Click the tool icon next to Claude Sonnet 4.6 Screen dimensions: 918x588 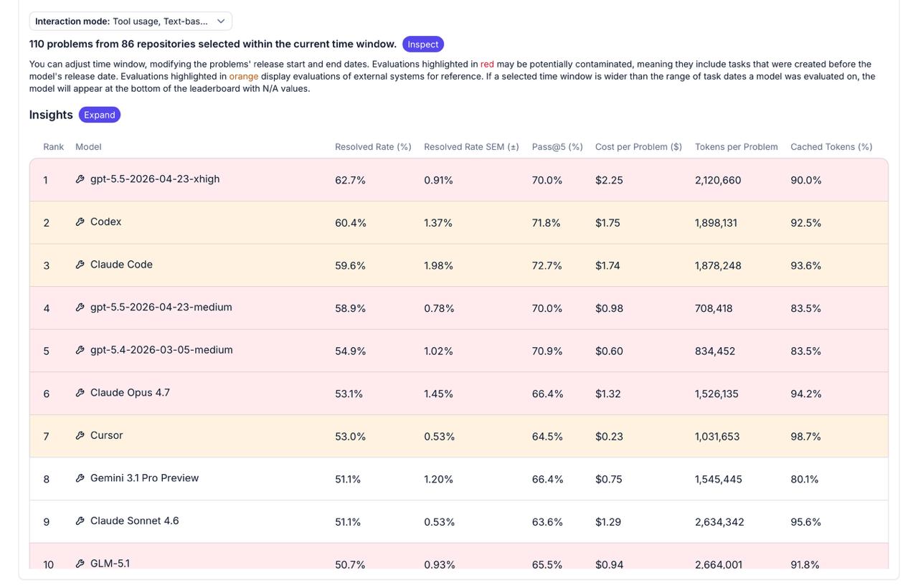point(80,521)
